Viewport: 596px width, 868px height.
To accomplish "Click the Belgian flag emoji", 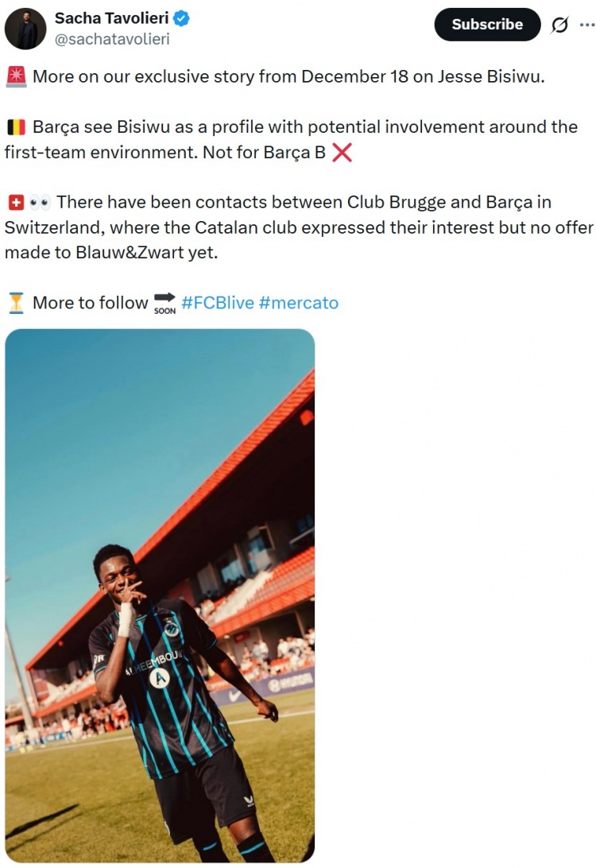I will tap(15, 127).
